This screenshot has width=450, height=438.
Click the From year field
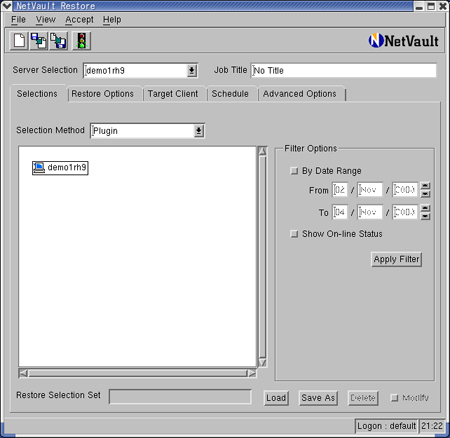(405, 190)
